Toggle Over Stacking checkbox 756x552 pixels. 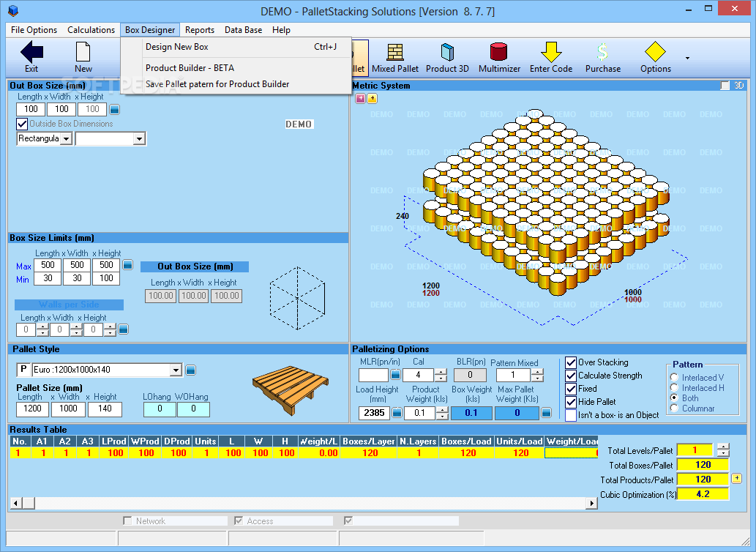(571, 362)
